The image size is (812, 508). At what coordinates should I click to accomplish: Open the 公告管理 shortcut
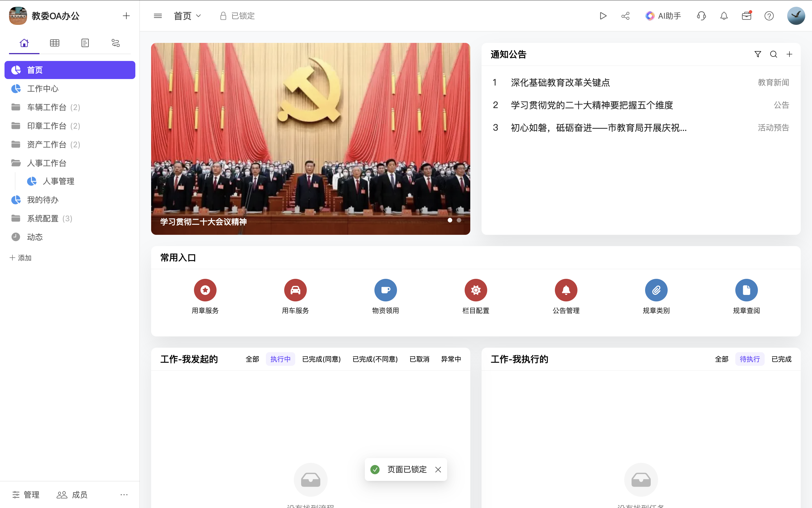566,296
